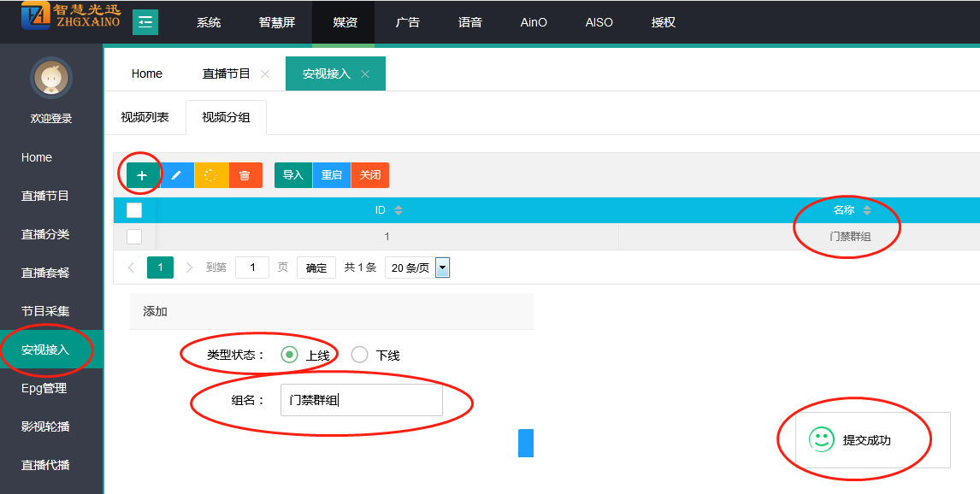Click the green plus add button
980x494 pixels.
coord(142,175)
